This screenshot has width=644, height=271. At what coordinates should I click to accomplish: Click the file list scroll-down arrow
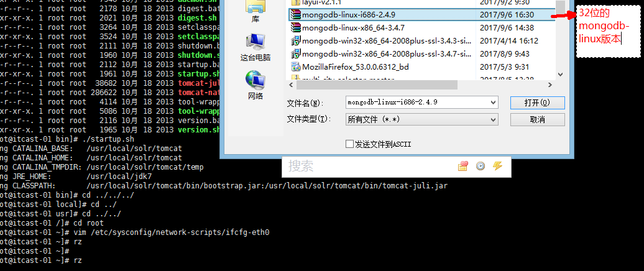click(x=560, y=75)
